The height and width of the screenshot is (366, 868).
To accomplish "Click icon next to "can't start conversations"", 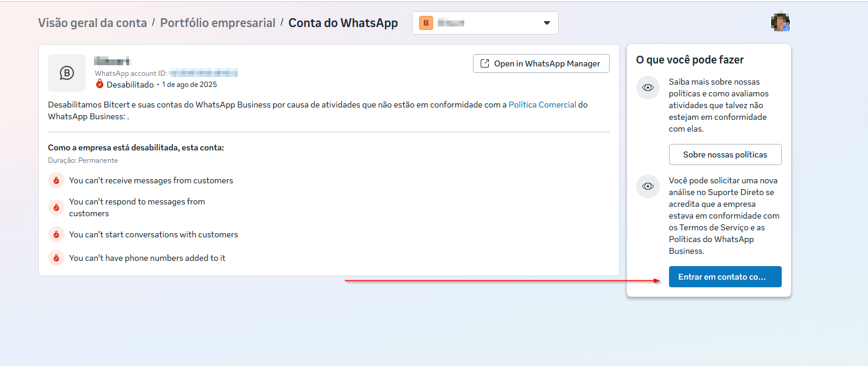I will 56,234.
